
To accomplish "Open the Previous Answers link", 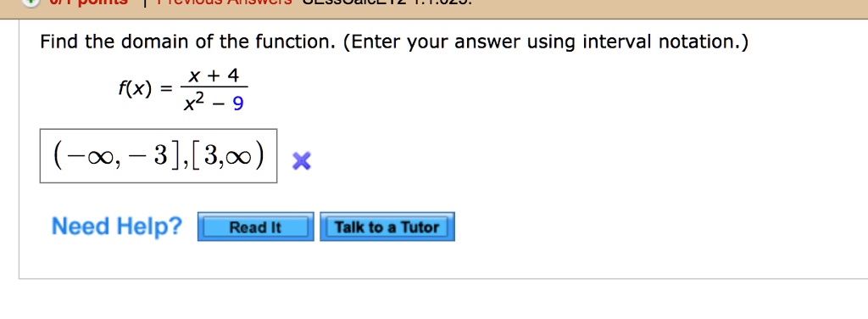I will (x=224, y=3).
